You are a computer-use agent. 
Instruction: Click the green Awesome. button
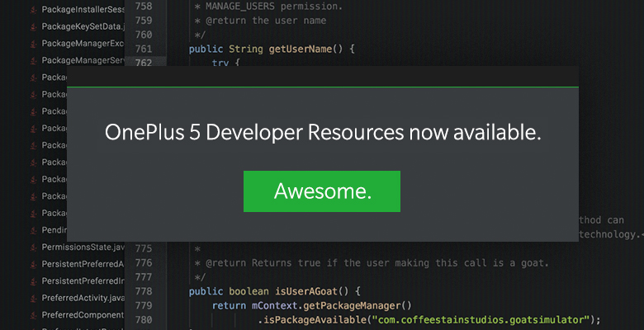(322, 191)
